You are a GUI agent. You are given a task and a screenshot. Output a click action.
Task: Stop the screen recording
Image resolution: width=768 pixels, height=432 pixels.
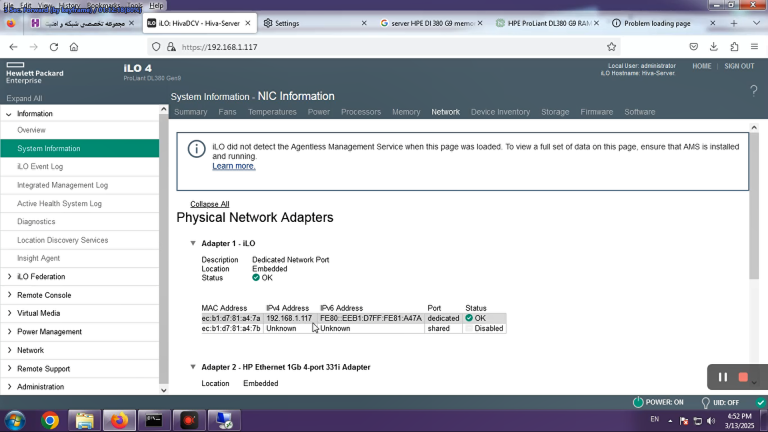click(743, 377)
